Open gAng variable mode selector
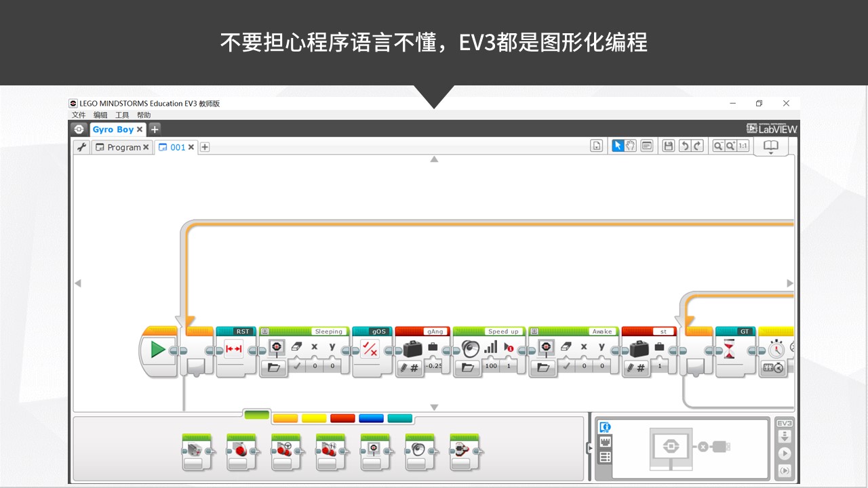This screenshot has height=488, width=868. (410, 367)
